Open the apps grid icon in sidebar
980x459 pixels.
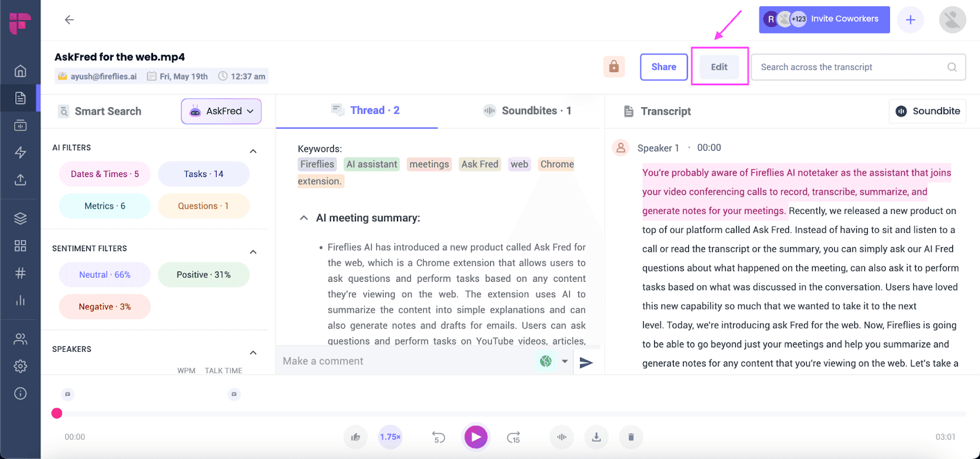point(20,246)
